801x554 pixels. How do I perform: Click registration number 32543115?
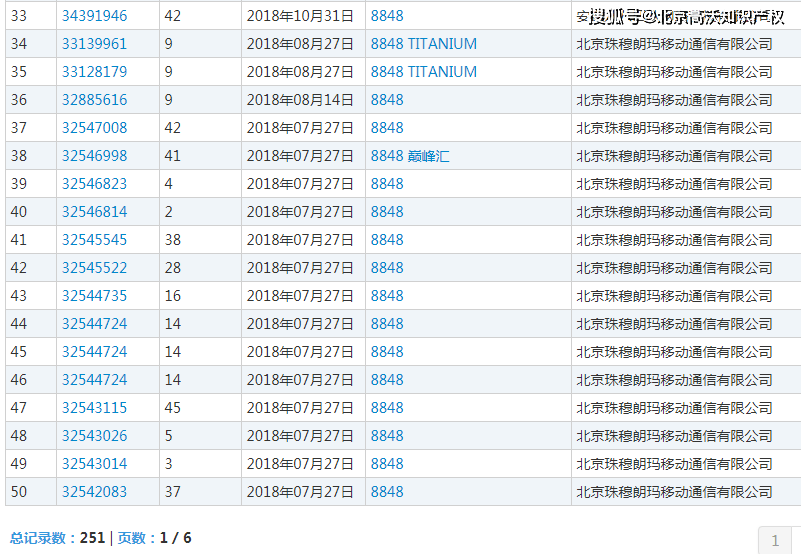tap(94, 408)
